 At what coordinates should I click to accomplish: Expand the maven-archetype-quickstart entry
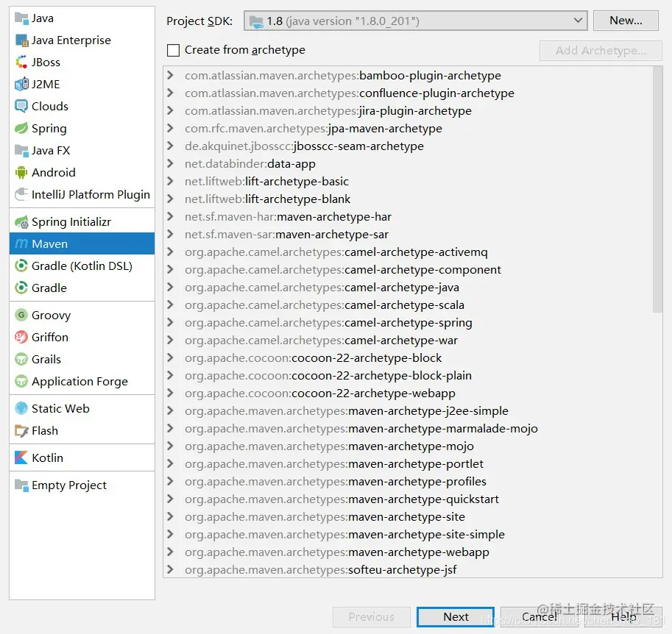170,499
